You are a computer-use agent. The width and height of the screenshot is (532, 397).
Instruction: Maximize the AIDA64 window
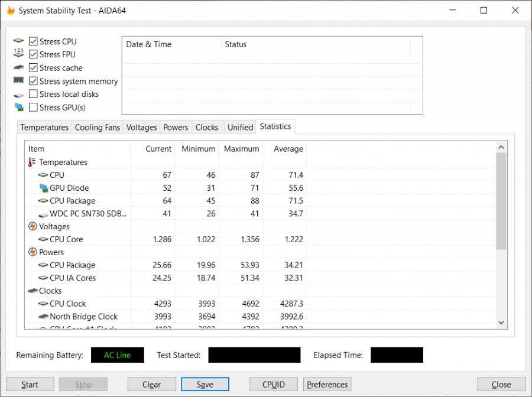point(484,11)
